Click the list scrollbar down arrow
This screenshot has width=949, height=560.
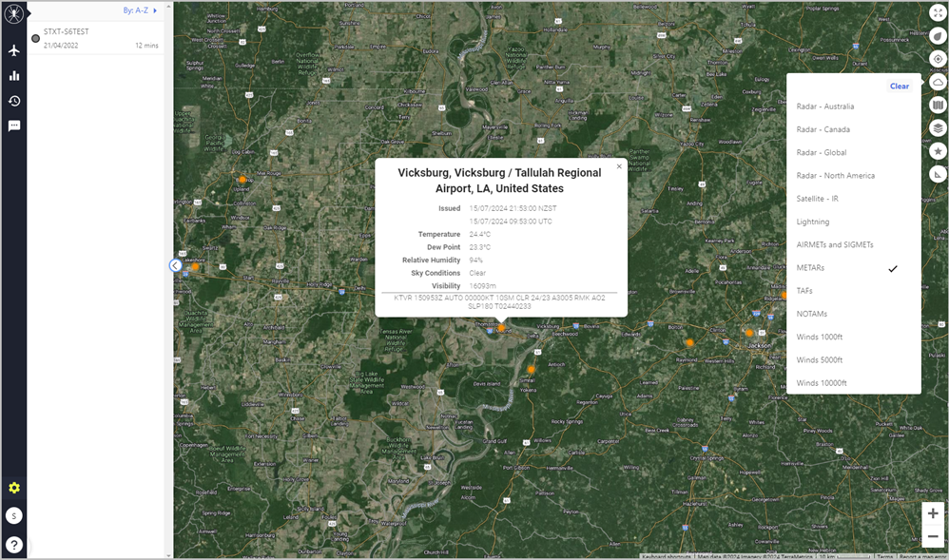(x=168, y=555)
